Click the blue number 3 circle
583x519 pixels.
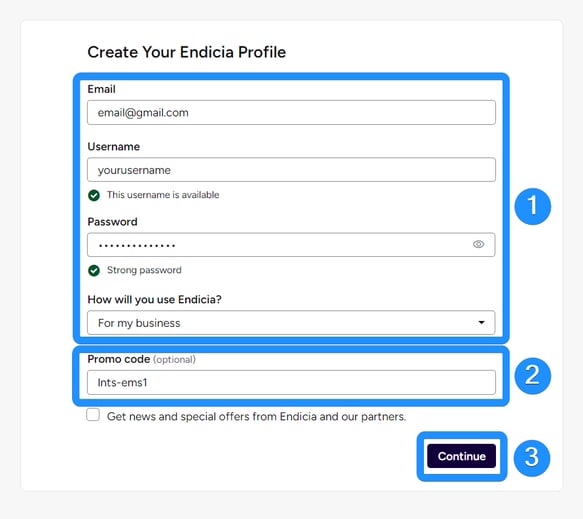point(532,458)
